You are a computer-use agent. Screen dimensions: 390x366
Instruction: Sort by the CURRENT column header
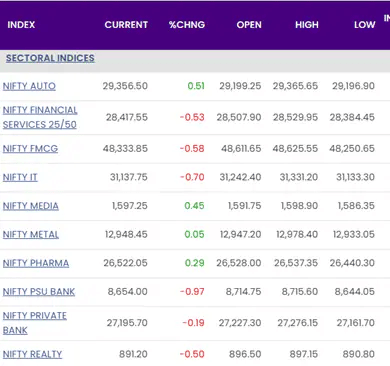tap(126, 25)
